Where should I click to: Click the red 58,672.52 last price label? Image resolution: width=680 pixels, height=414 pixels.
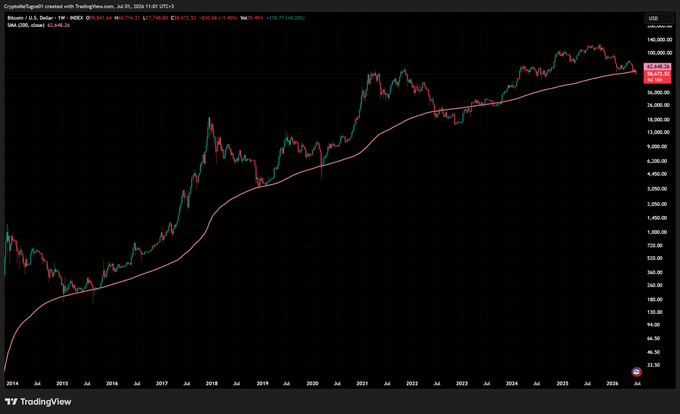[x=658, y=74]
